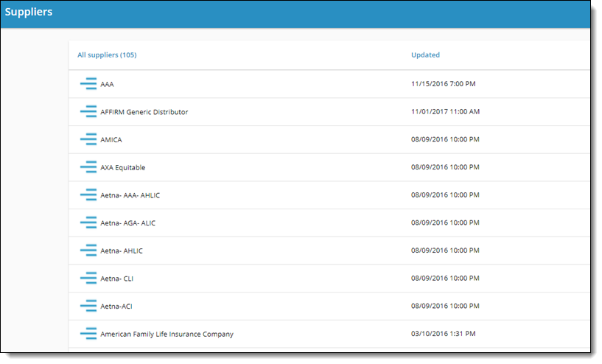Open the Aetna- AGA- ALIC supplier

(x=128, y=223)
